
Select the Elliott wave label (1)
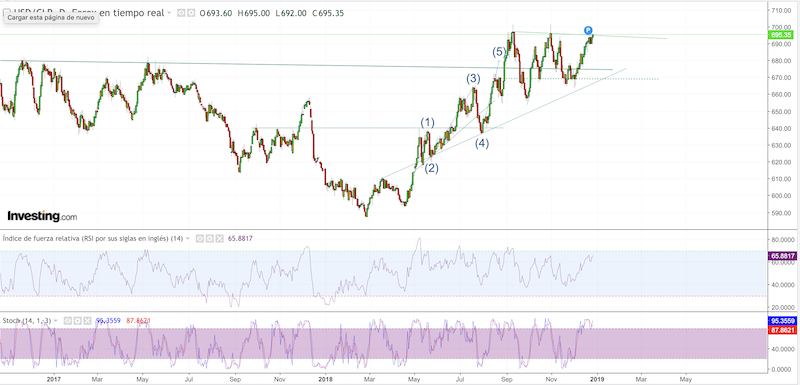(x=428, y=122)
